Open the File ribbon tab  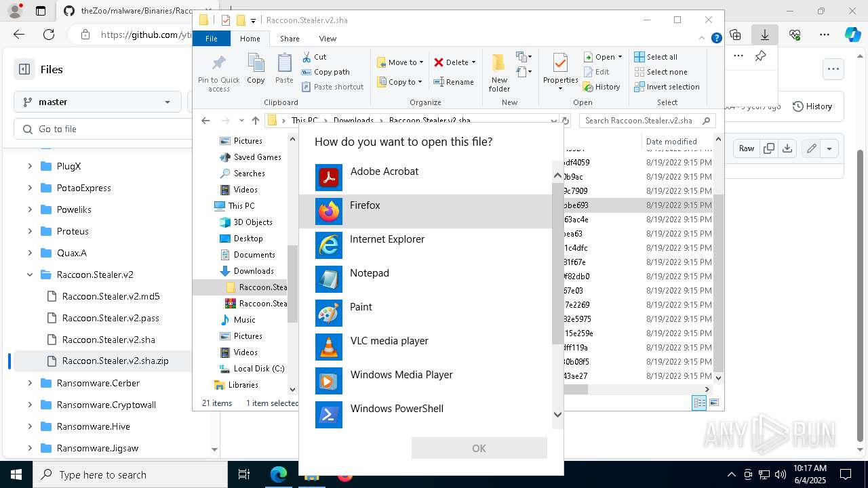[212, 39]
